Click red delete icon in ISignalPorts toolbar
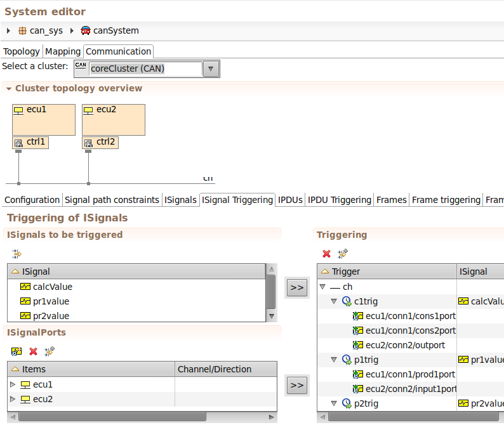Viewport: 504px width, 425px height. [33, 351]
